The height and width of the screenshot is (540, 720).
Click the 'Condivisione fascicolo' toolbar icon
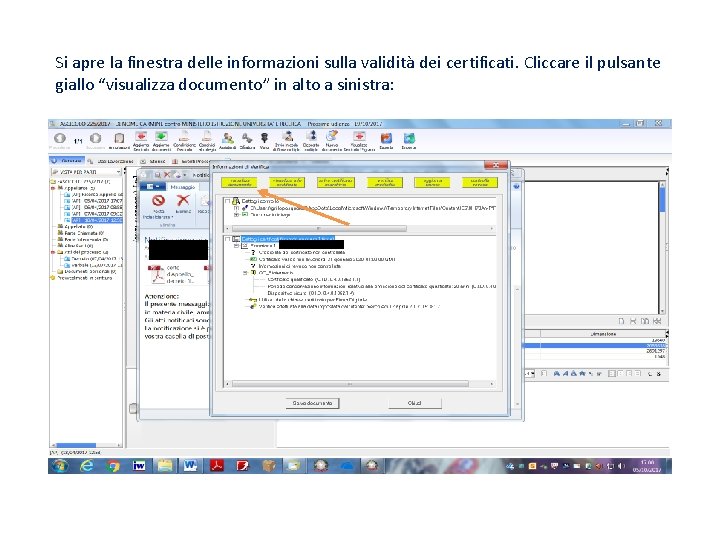point(184,137)
